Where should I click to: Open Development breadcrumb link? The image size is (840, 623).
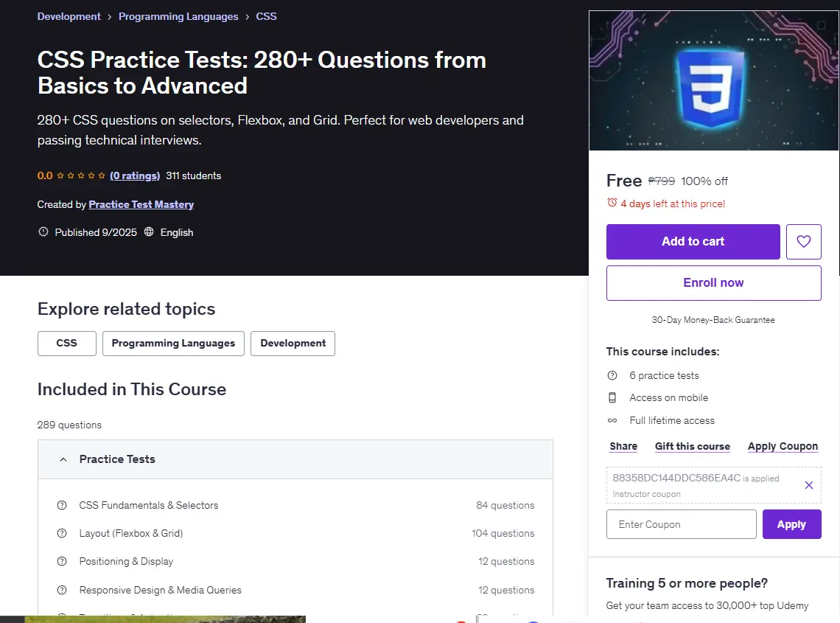point(69,17)
